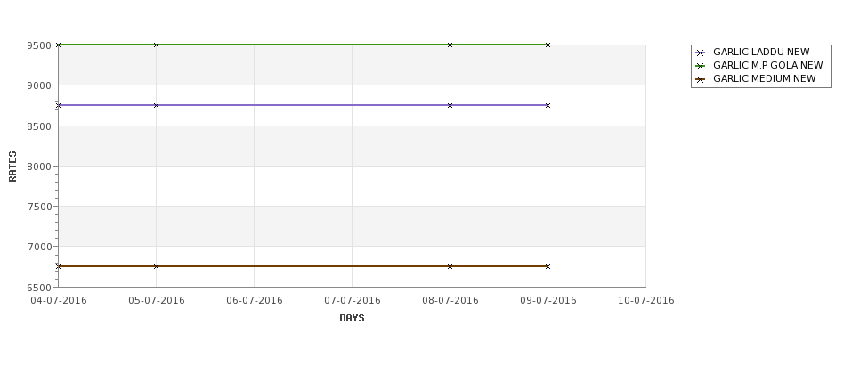This screenshot has height=382, width=868.
Task: Click the Garlic M.P Gola New legend marker
Action: click(x=700, y=66)
